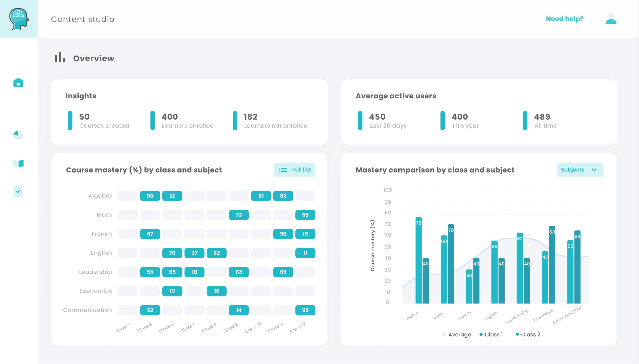This screenshot has height=364, width=639.
Task: Toggle the Class 1 legend item
Action: point(492,334)
